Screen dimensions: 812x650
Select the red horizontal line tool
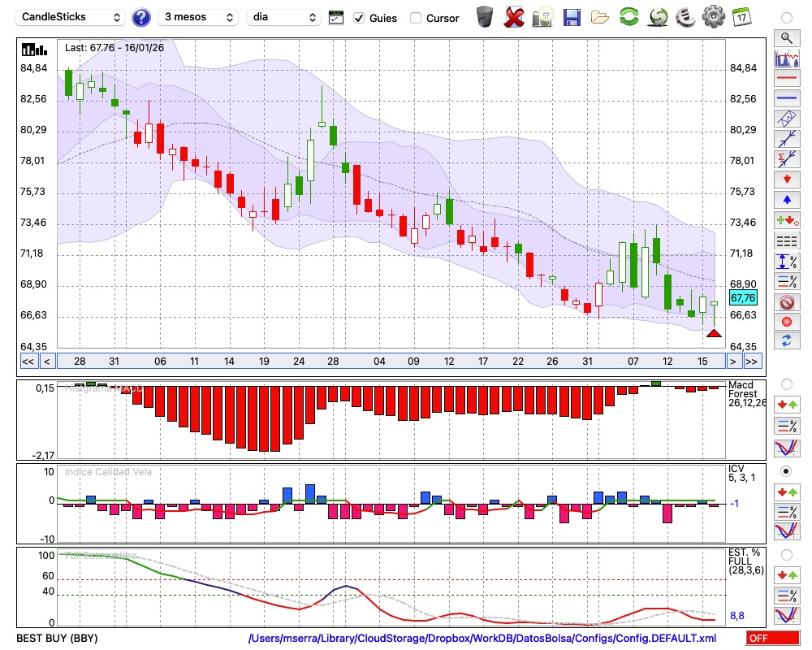(786, 78)
